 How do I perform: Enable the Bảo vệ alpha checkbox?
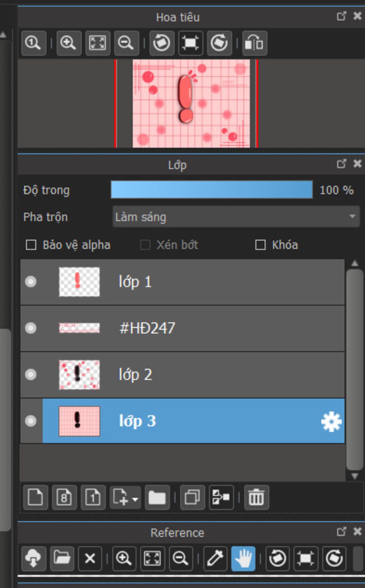coord(31,245)
